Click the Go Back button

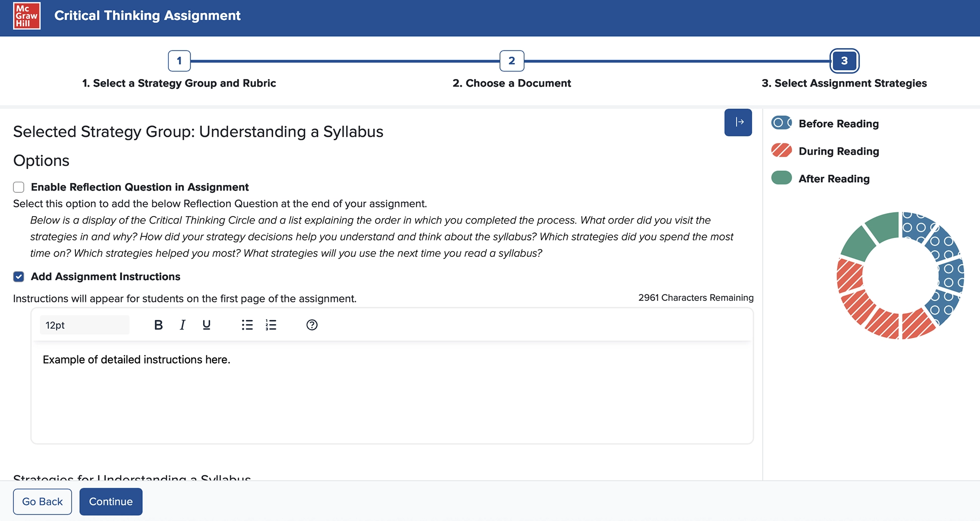click(x=42, y=501)
